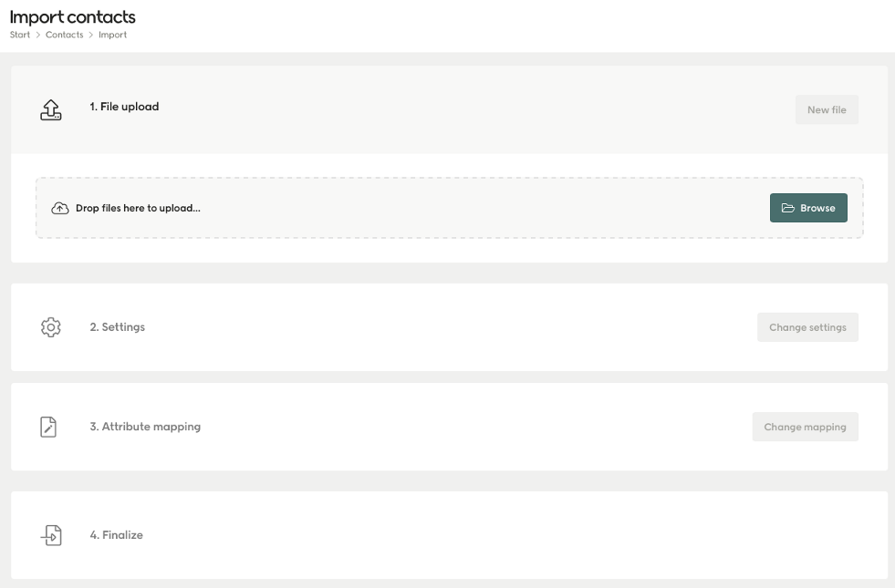895x588 pixels.
Task: Click the Attribute mapping document-pencil icon
Action: pyautogui.click(x=49, y=427)
